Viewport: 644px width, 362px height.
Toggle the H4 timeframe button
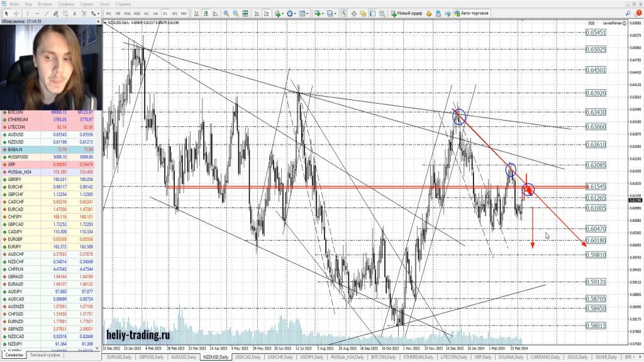coord(155,13)
